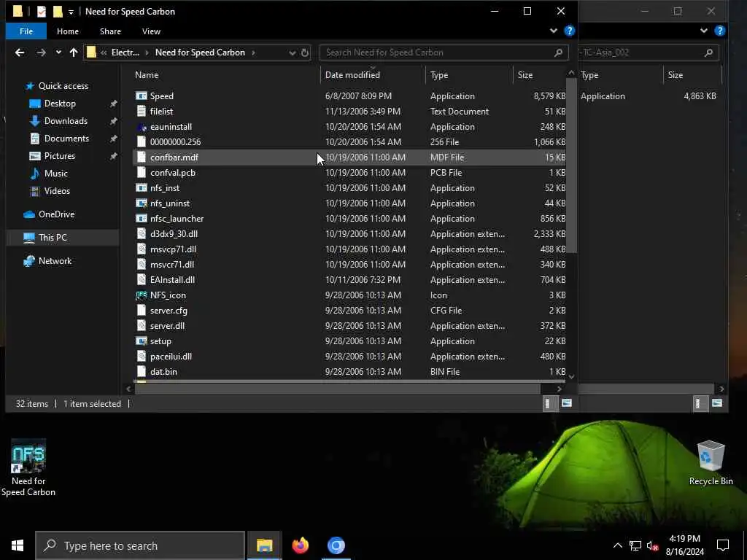The width and height of the screenshot is (747, 560).
Task: Show hidden system tray icons
Action: (x=617, y=545)
